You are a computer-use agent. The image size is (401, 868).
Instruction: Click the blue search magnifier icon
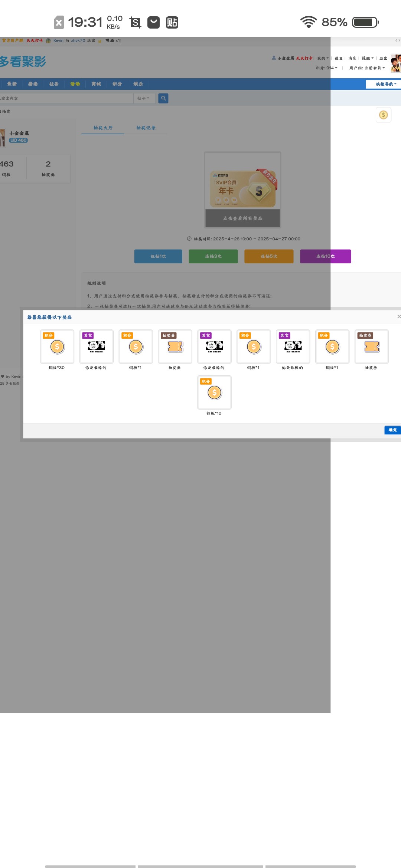click(163, 98)
